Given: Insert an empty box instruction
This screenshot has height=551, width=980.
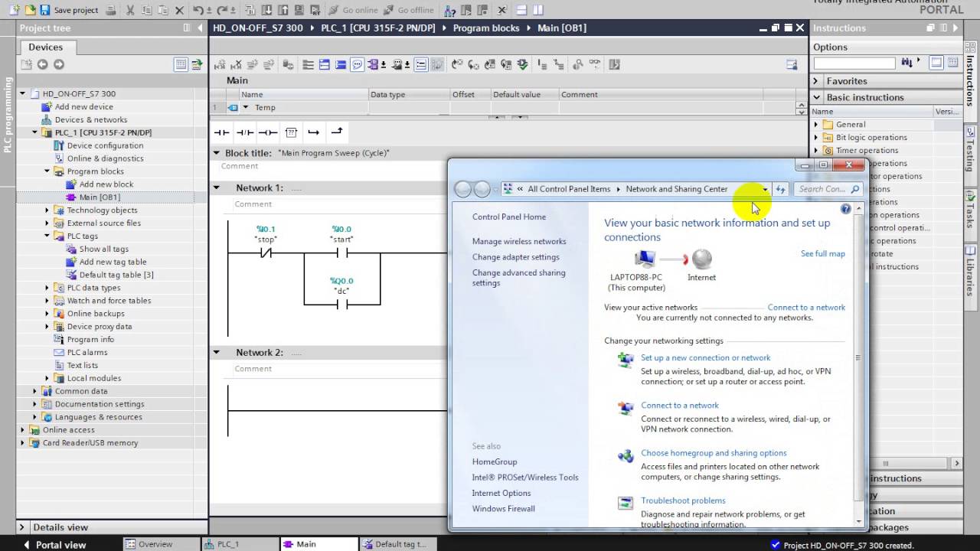Looking at the screenshot, I should click(291, 132).
